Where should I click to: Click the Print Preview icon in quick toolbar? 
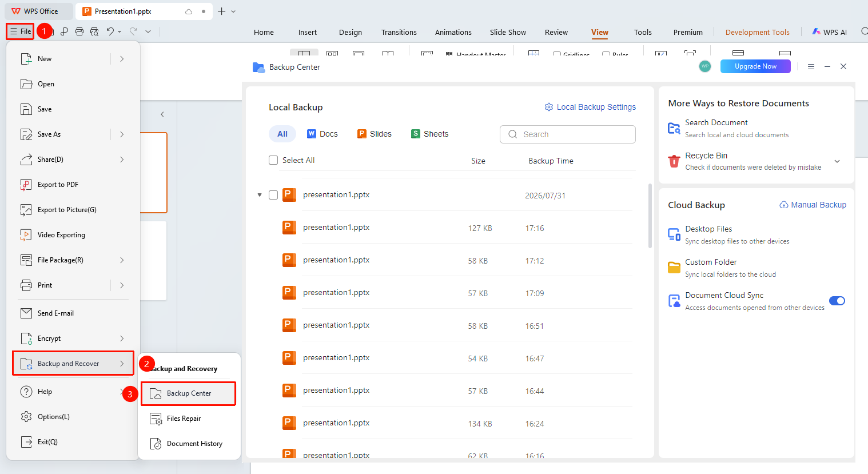click(x=94, y=31)
